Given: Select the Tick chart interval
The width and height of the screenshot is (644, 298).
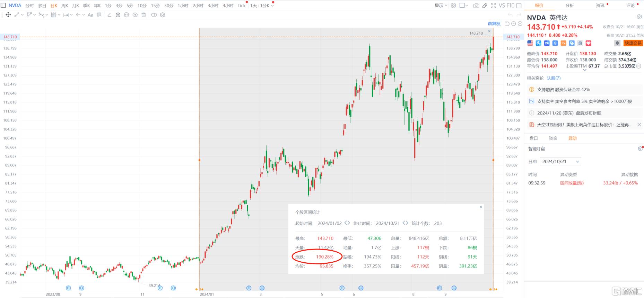Looking at the screenshot, I should [242, 6].
